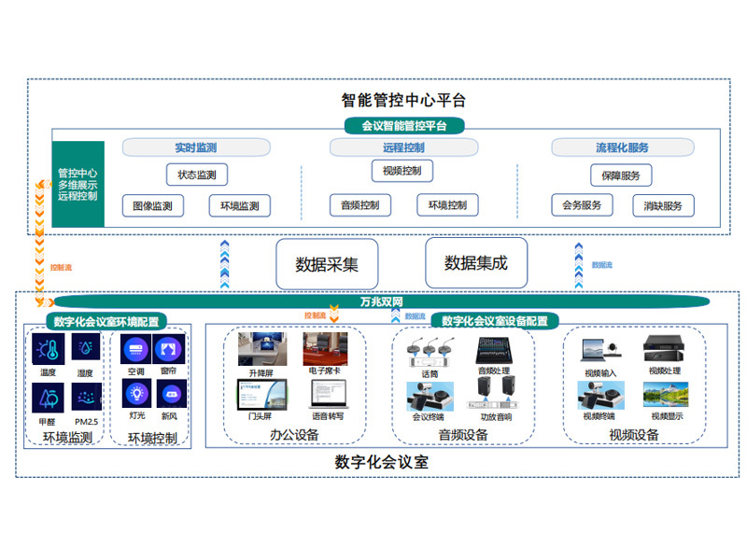Click the 窗帘 curtain icon
Image resolution: width=747 pixels, height=560 pixels.
pos(169,350)
